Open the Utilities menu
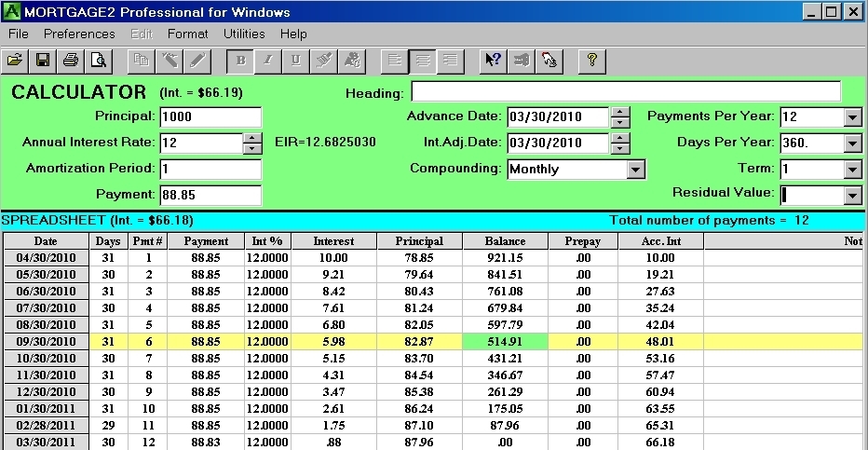Image resolution: width=868 pixels, height=450 pixels. [244, 34]
